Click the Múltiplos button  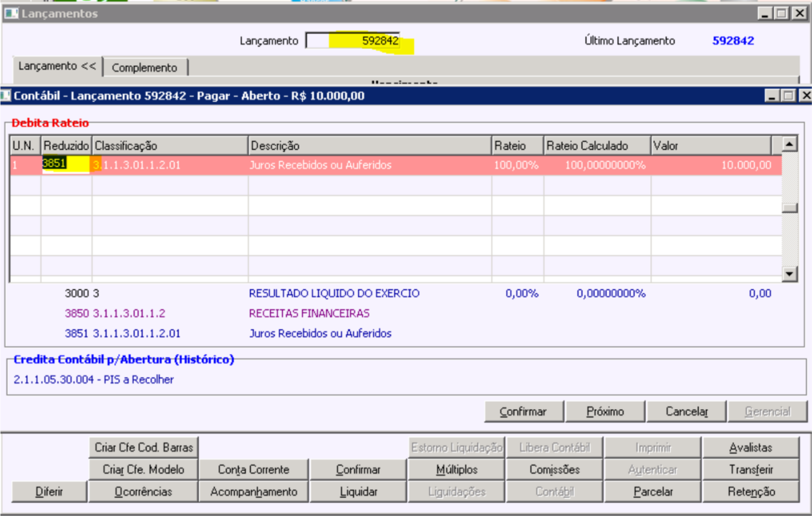[456, 470]
